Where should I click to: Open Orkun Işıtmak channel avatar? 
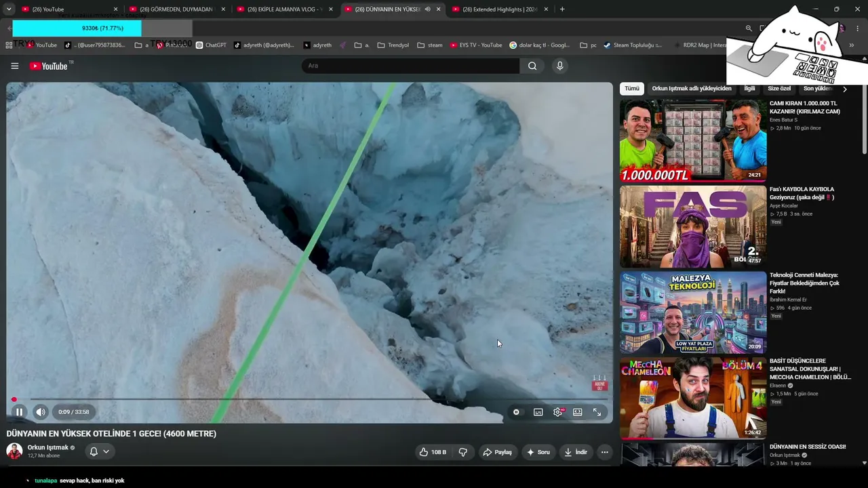click(x=14, y=451)
